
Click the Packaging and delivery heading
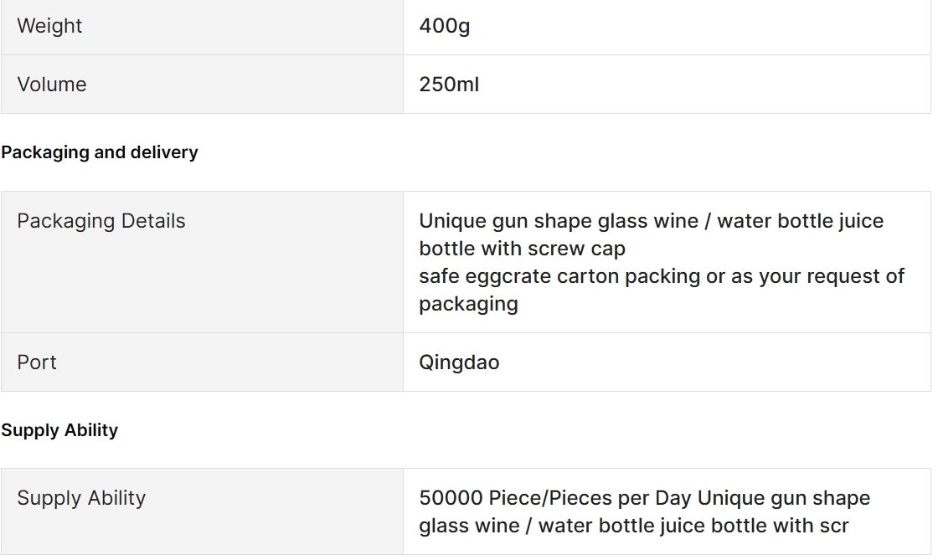click(x=100, y=152)
